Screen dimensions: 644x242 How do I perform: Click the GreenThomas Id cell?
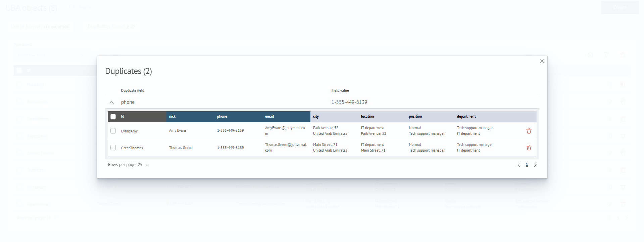(132, 148)
